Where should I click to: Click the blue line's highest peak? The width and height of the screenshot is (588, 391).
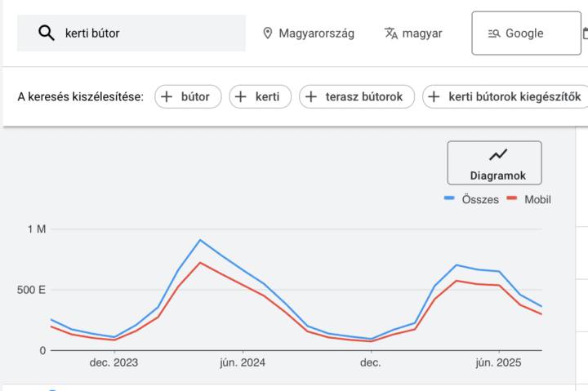pyautogui.click(x=200, y=240)
